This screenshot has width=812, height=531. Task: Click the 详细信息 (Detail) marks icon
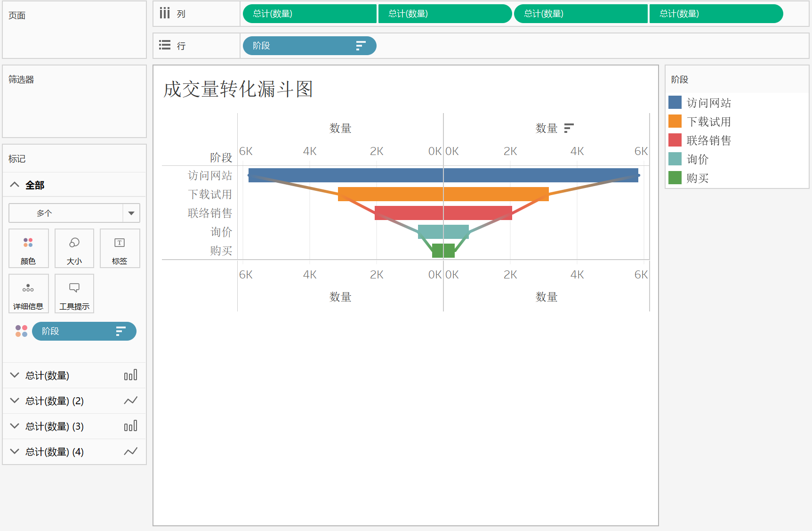(28, 293)
